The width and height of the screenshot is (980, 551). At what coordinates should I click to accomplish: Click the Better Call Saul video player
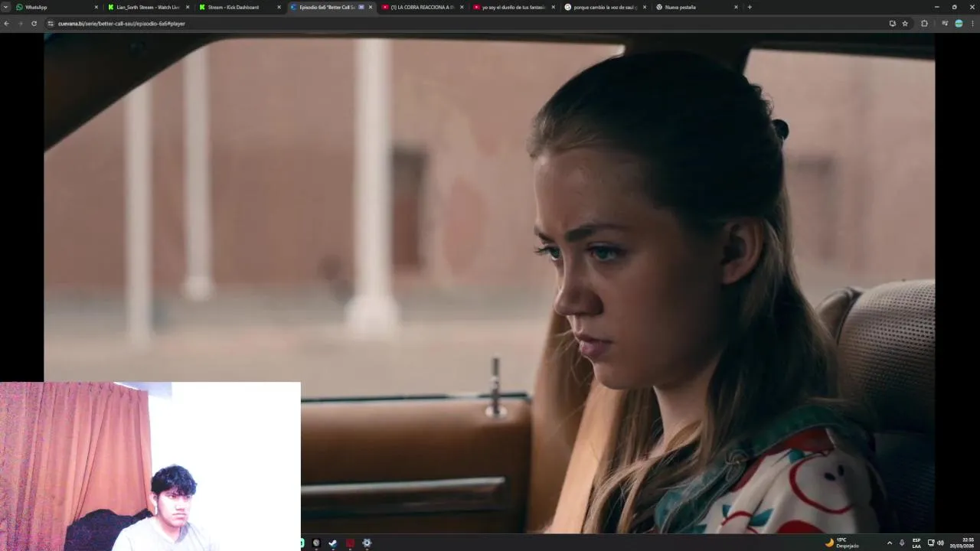489,283
